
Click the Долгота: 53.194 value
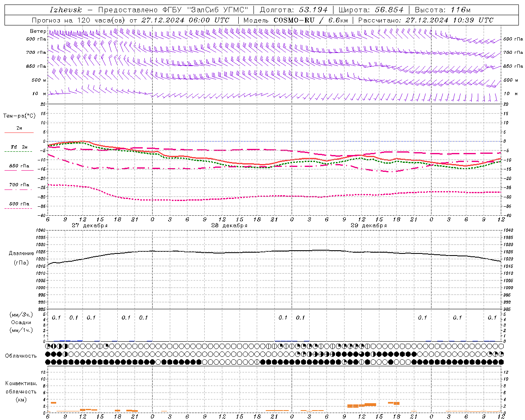(x=294, y=10)
